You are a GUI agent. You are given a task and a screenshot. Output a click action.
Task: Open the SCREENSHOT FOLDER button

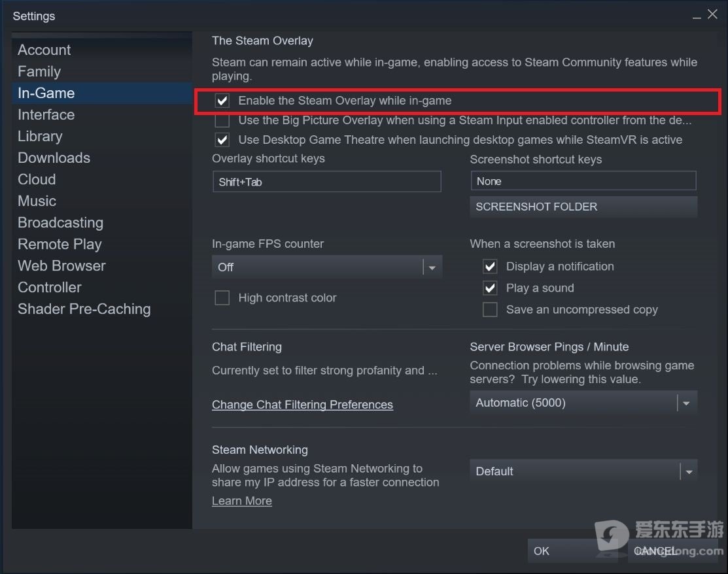583,207
